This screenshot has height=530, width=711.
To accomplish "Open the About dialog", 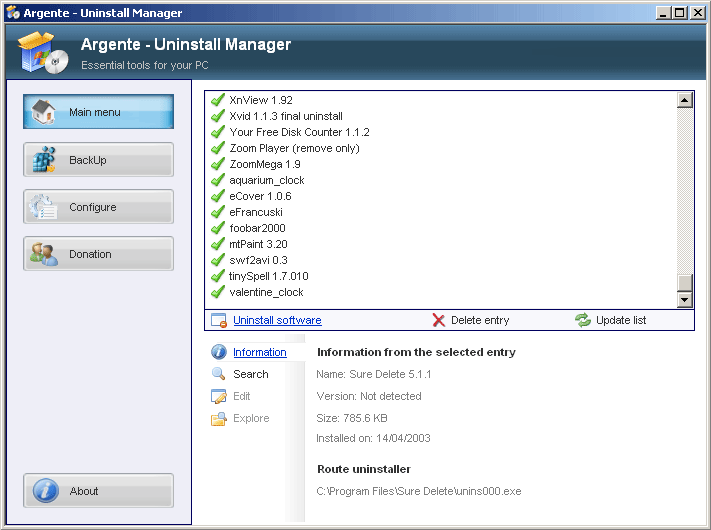I will (x=98, y=491).
